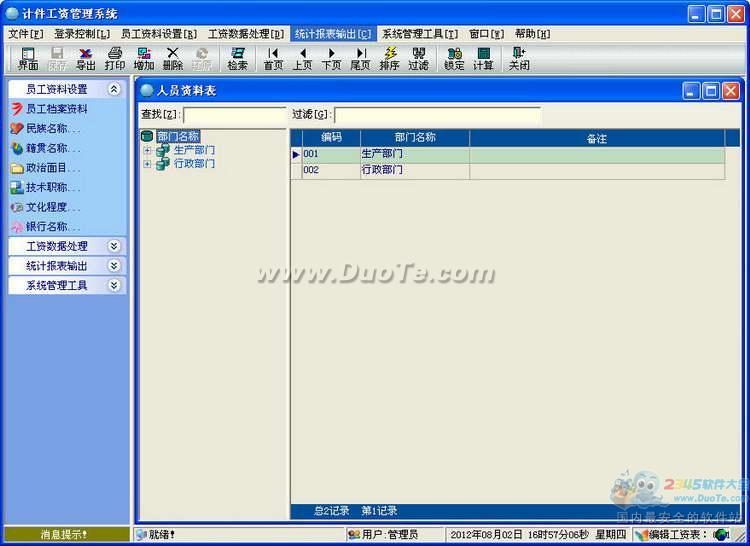750x546 pixels.
Task: Click the 锁定 lock toolbar icon
Action: click(x=454, y=58)
